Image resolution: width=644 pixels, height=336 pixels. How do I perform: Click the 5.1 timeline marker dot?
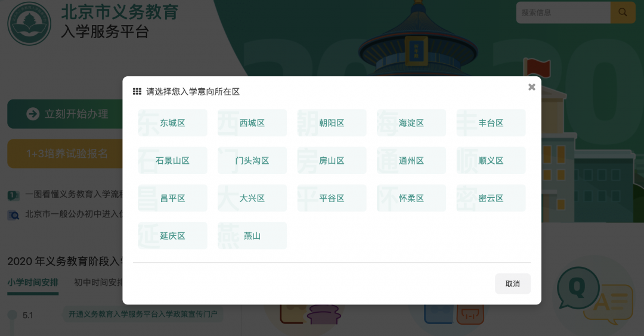click(x=13, y=315)
